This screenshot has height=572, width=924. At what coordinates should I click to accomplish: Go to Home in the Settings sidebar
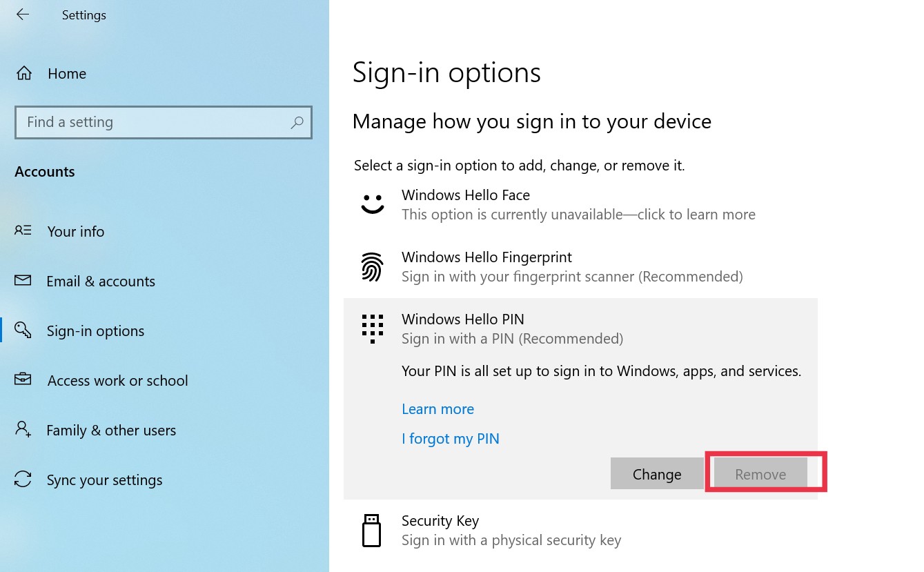(x=66, y=73)
